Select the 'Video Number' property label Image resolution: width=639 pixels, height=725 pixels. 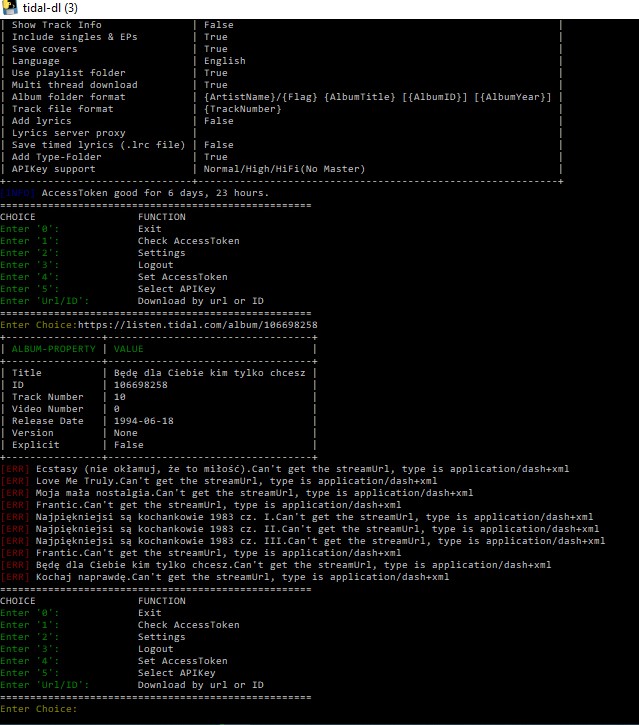tap(48, 409)
